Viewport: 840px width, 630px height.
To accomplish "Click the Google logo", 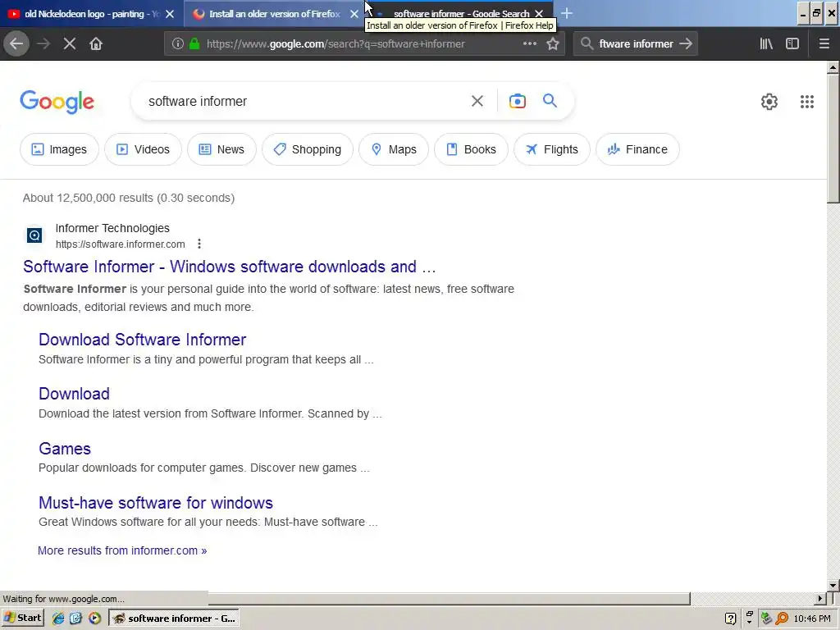I will click(57, 102).
